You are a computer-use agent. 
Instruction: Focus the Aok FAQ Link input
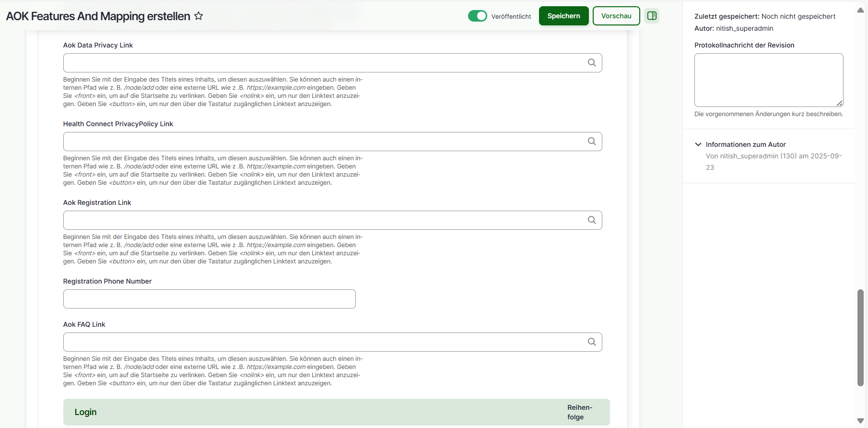[321, 342]
